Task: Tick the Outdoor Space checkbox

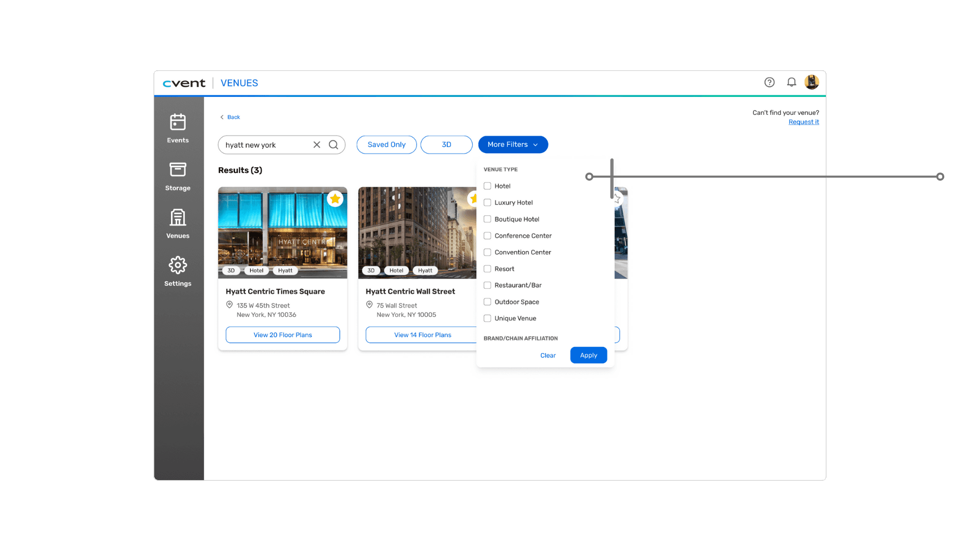Action: pyautogui.click(x=487, y=302)
